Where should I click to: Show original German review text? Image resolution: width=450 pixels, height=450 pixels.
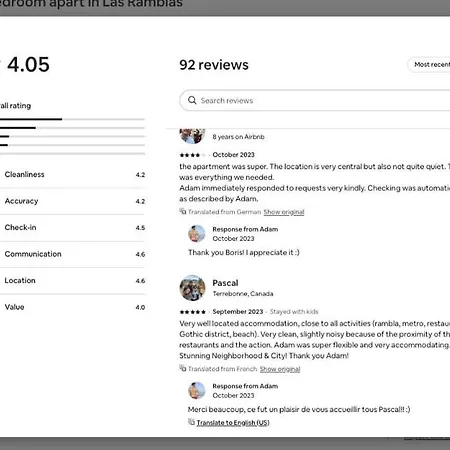[284, 212]
